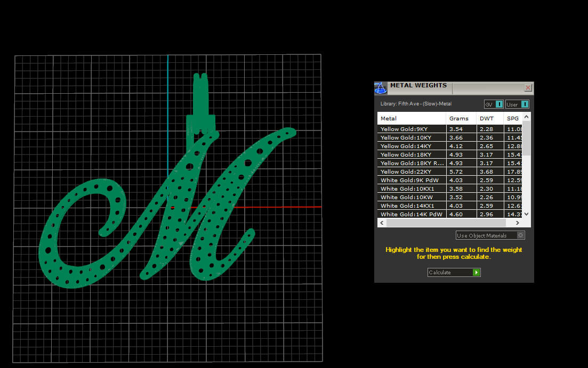Toggle the User library switch
This screenshot has width=588, height=368.
click(525, 104)
